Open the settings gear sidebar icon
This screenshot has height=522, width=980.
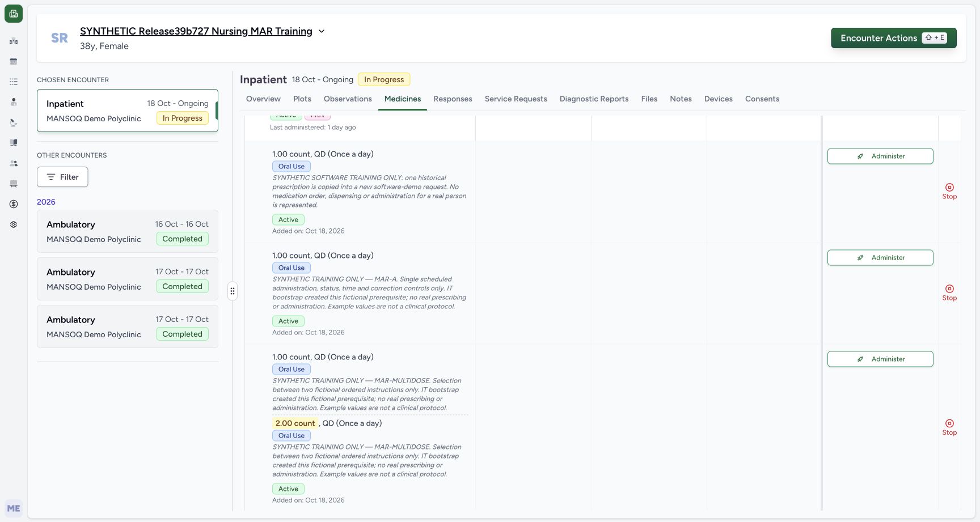(x=14, y=224)
